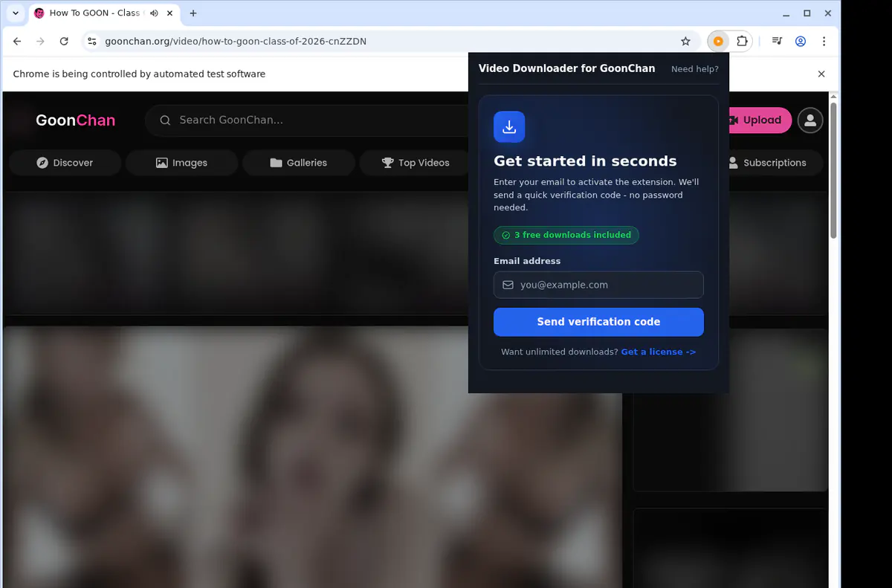
Task: Click the browser back arrow
Action: pos(17,42)
